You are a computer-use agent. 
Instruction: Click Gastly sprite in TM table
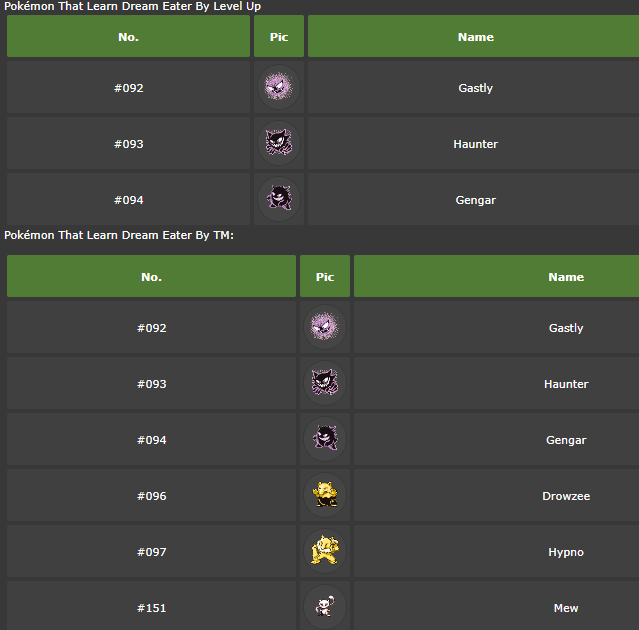[325, 327]
